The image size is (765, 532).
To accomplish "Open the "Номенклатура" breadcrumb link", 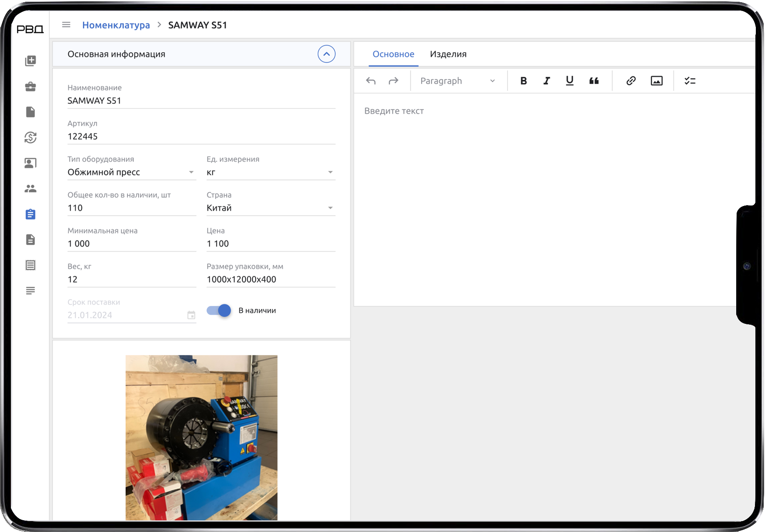I will 116,25.
